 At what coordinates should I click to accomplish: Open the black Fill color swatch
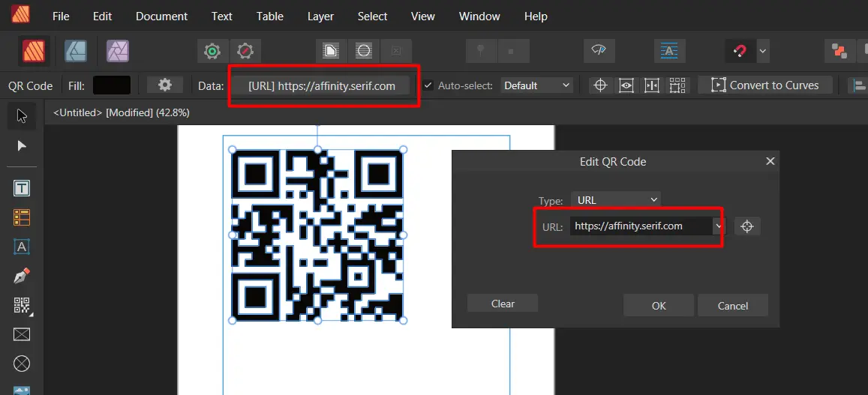tap(111, 85)
